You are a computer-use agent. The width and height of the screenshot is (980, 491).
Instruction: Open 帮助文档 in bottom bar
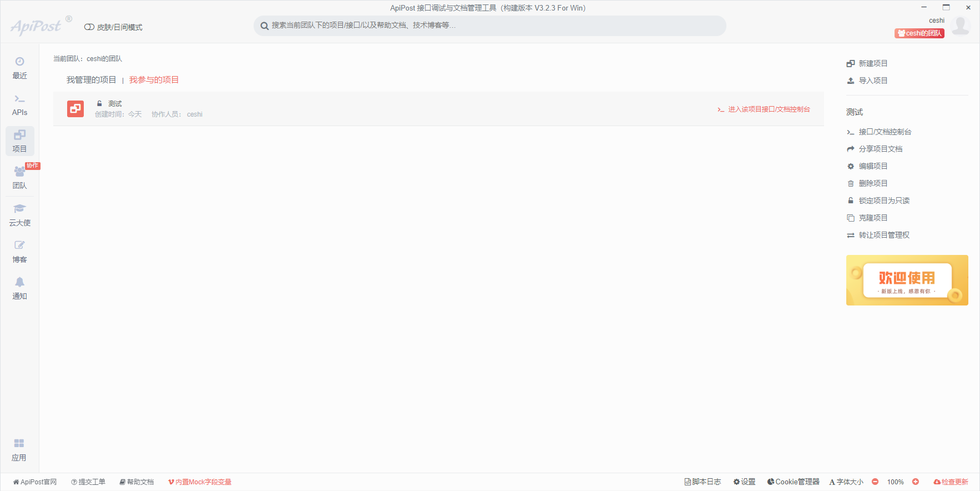click(137, 482)
